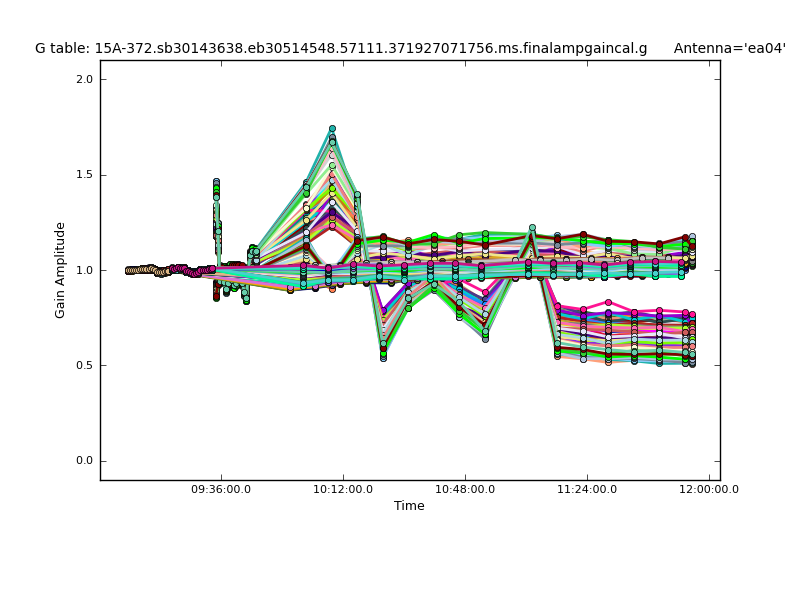Viewport: 800px width, 600px height.
Task: Click the 1.0 y-axis tick label
Action: (85, 270)
